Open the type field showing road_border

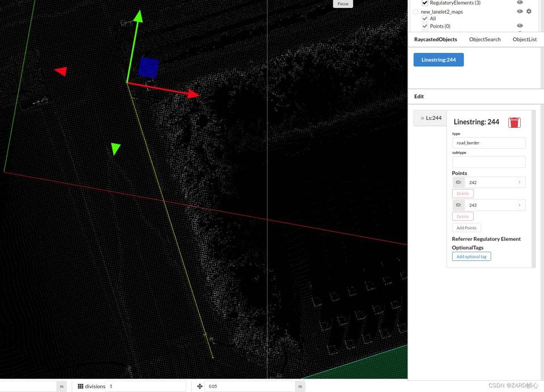[x=488, y=143]
